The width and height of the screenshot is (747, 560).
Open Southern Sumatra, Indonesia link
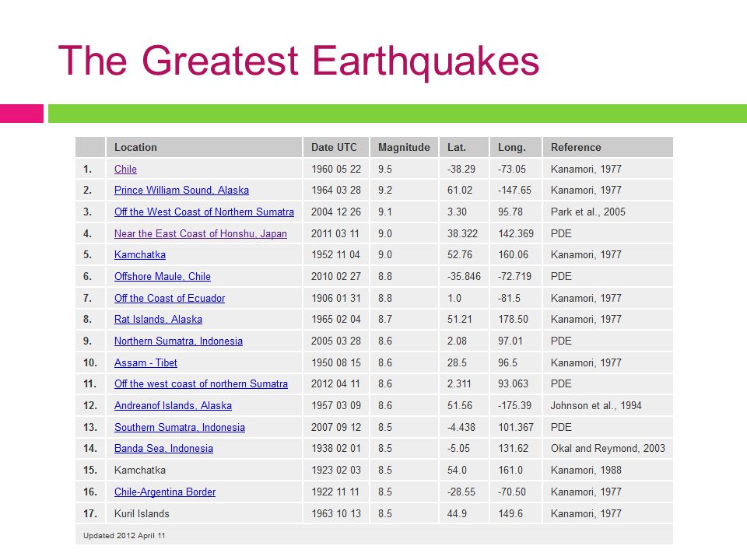click(x=180, y=427)
